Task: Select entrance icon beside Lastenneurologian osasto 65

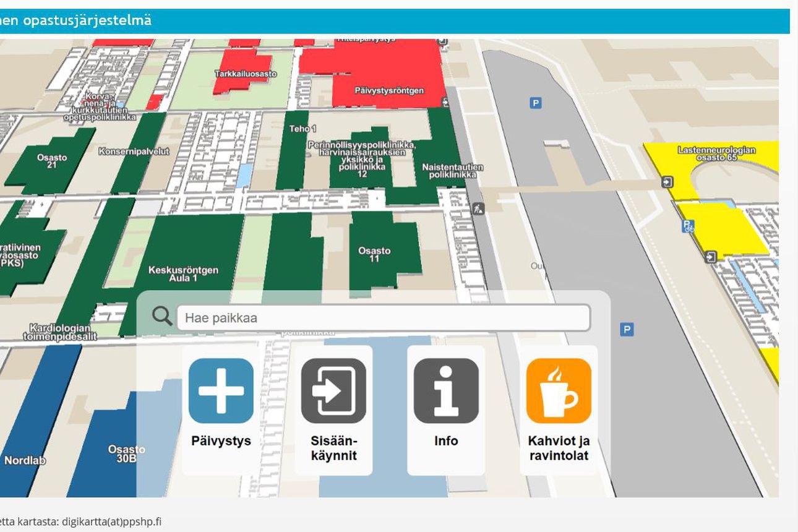Action: pos(667,182)
